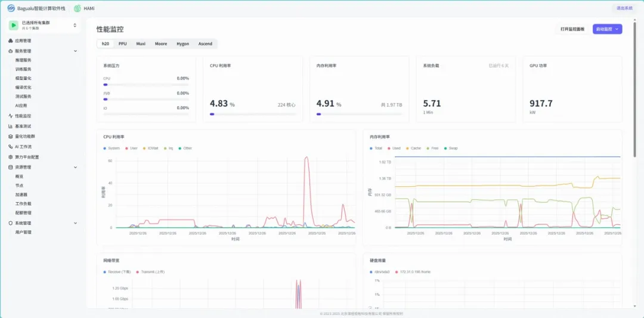Click the 打开监控面板 button
The width and height of the screenshot is (644, 318).
(572, 29)
